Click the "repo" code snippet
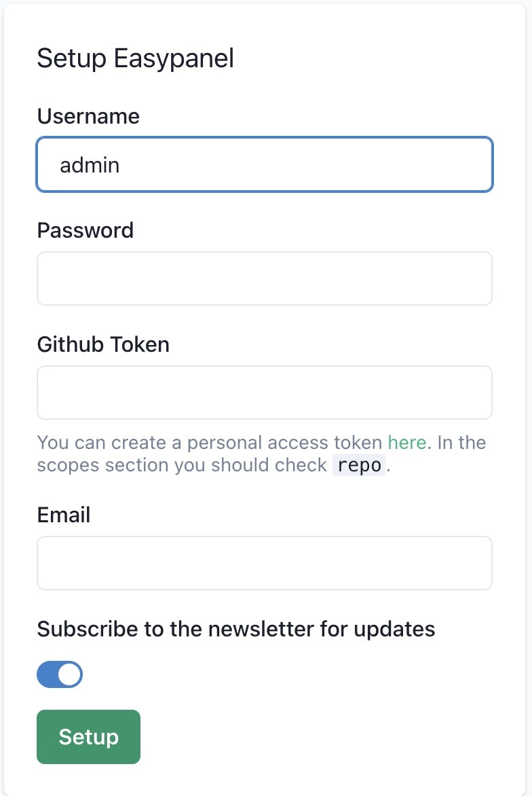Image resolution: width=532 pixels, height=796 pixels. point(359,467)
